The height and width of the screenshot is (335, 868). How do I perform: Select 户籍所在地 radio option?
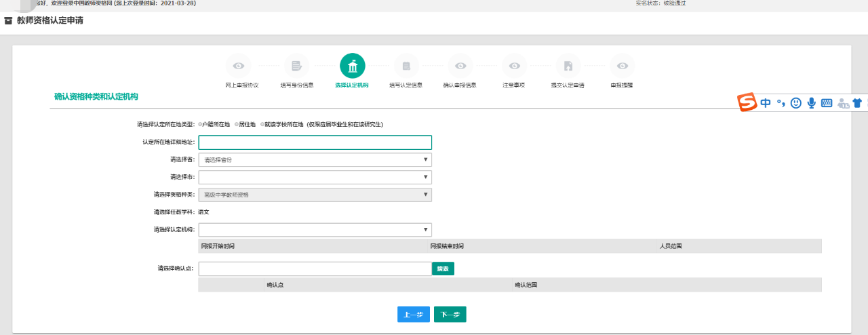(201, 125)
